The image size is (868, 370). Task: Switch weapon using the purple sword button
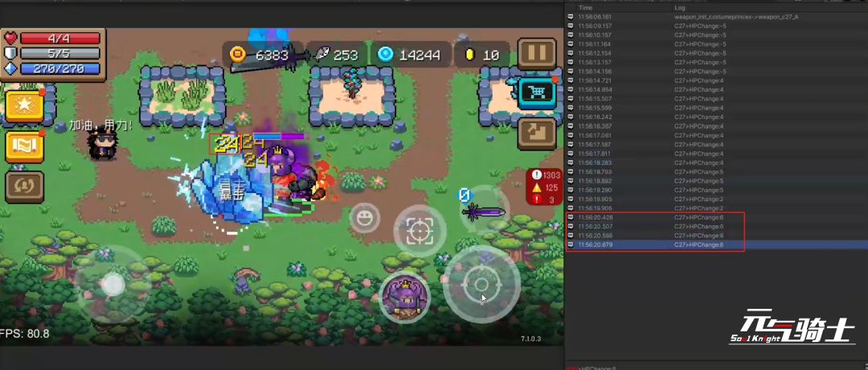click(484, 211)
